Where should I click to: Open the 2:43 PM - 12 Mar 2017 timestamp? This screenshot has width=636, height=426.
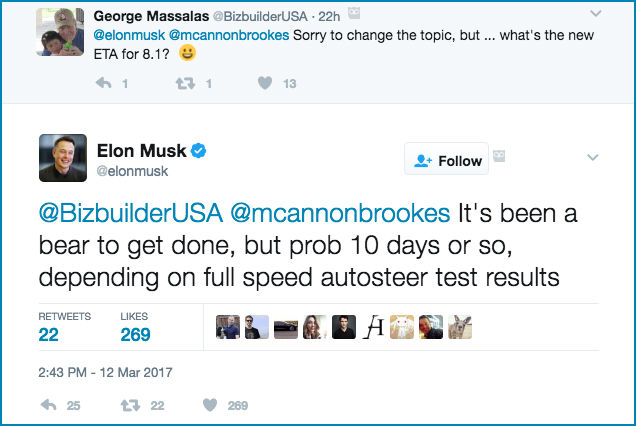click(105, 372)
